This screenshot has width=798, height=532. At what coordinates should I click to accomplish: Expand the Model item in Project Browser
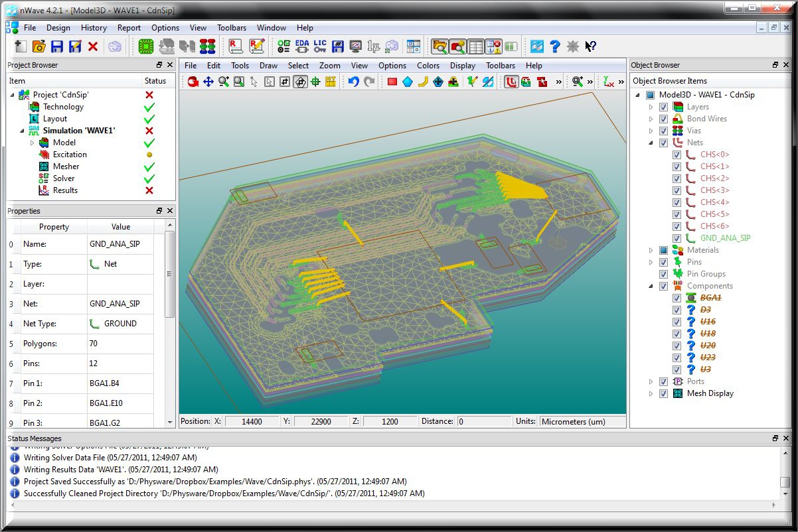(x=32, y=143)
